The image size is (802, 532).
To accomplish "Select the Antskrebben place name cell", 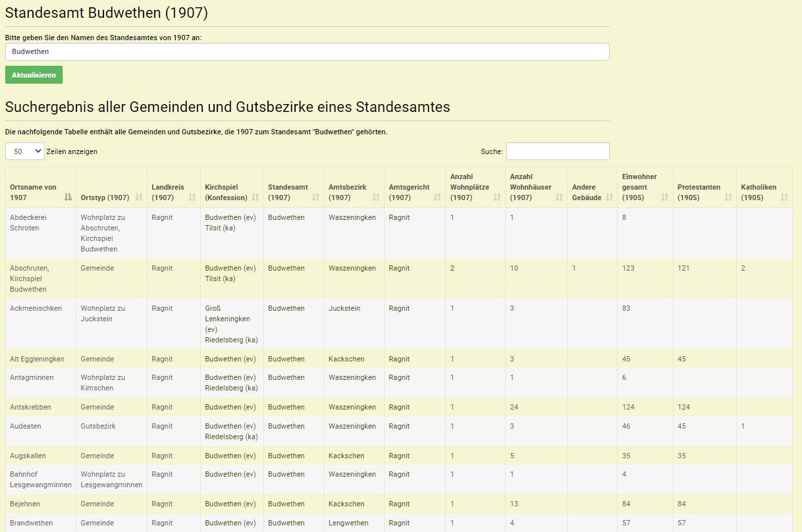I will point(30,407).
